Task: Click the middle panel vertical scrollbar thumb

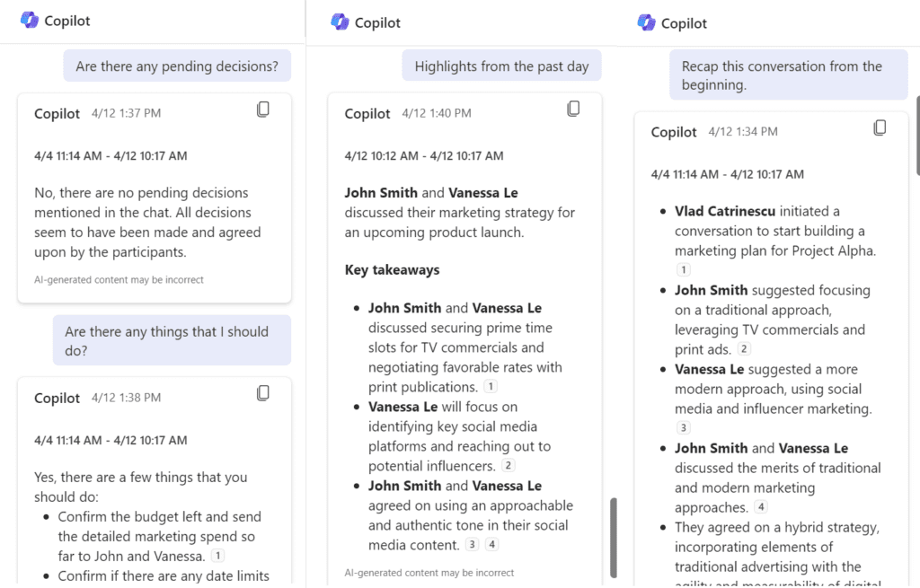Action: tap(613, 538)
